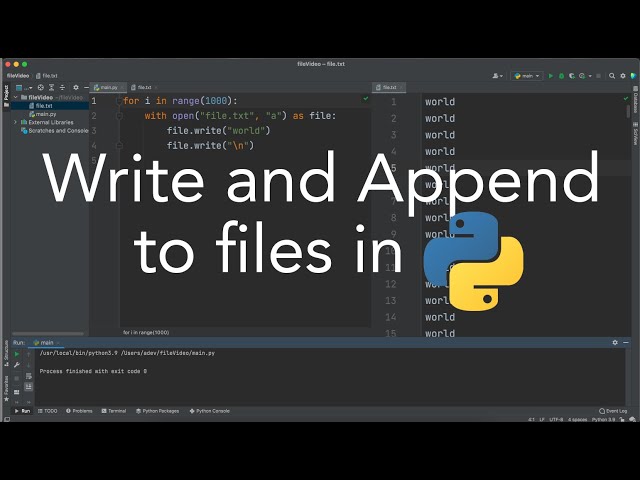This screenshot has height=480, width=640.
Task: Toggle the Project tool window side tab
Action: [6, 96]
